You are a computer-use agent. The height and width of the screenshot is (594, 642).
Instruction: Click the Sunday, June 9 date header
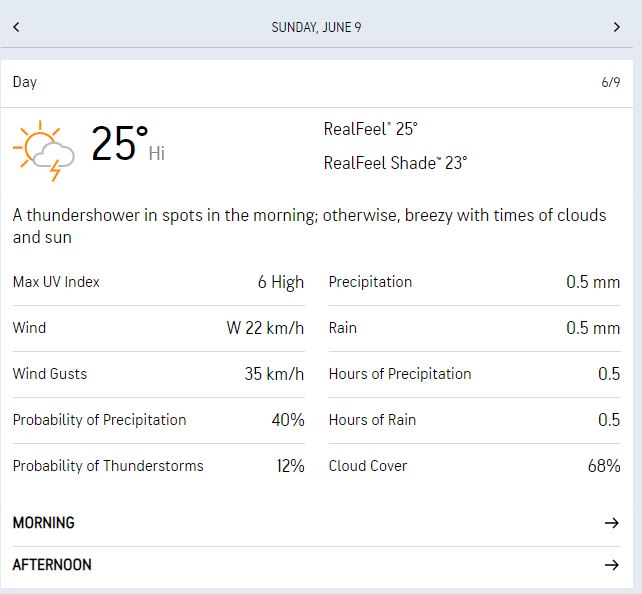tap(316, 27)
